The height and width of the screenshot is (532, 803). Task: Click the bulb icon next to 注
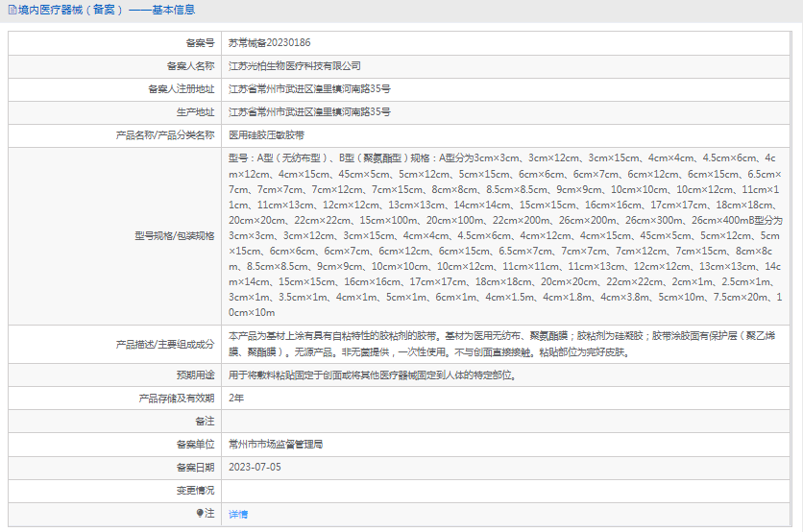coord(200,513)
